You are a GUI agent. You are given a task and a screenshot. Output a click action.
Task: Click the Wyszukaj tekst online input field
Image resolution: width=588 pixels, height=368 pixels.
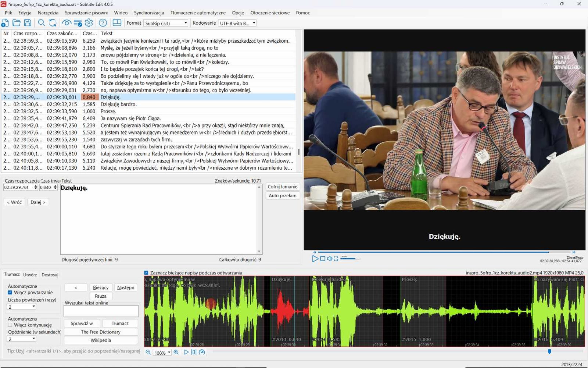[x=101, y=311]
